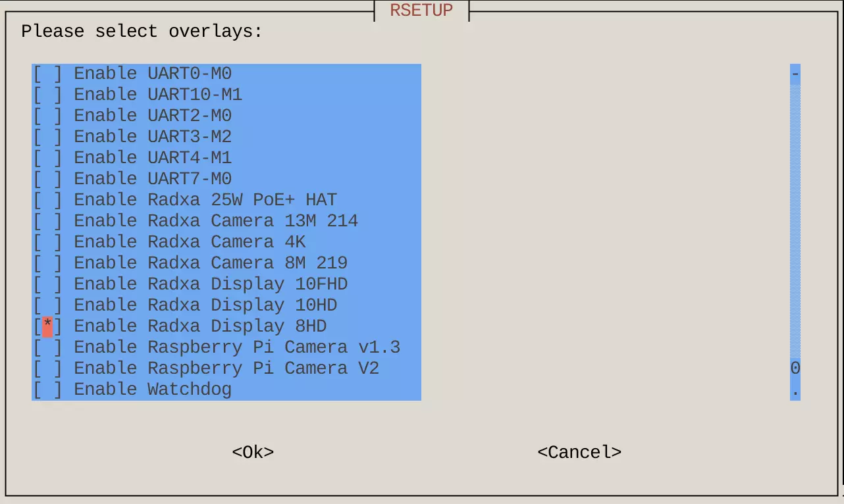
Task: Select the 'Enable Radxa Display 8HD' label text
Action: click(200, 326)
